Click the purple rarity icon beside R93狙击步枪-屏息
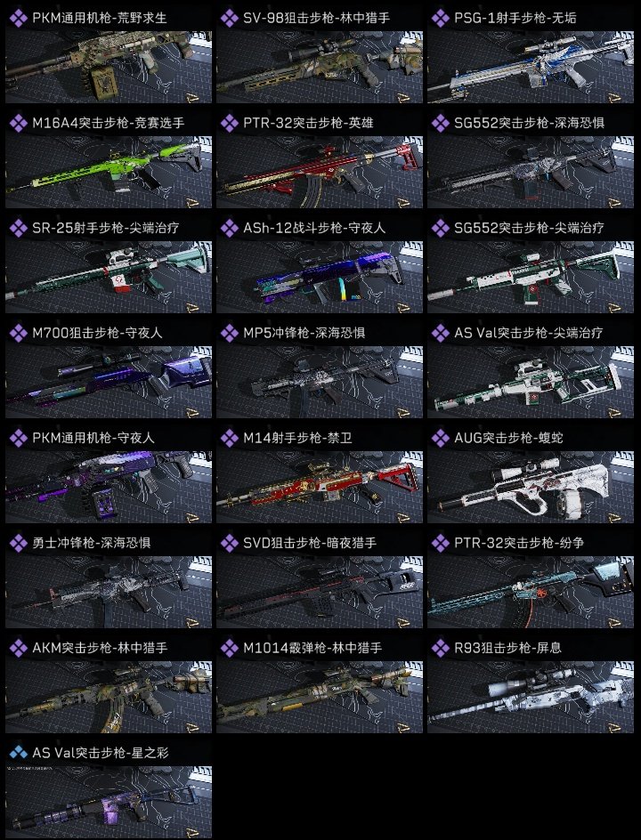This screenshot has width=641, height=840. pos(441,648)
